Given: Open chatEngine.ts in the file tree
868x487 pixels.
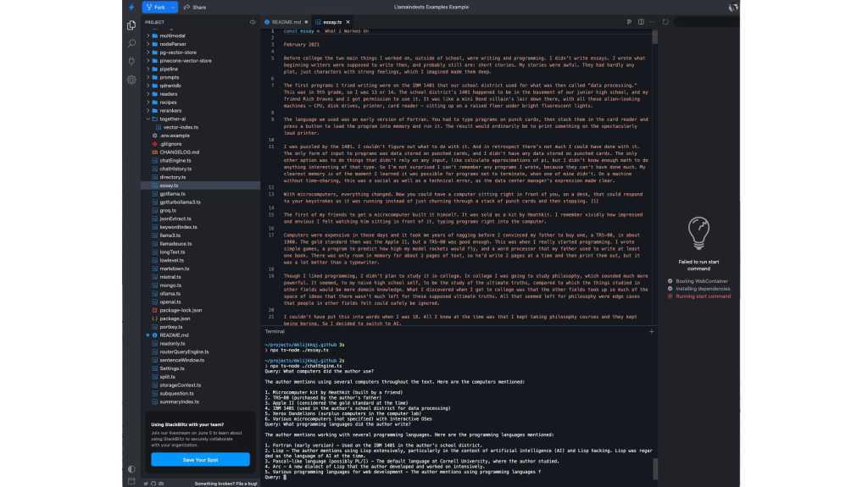Looking at the screenshot, I should [175, 160].
